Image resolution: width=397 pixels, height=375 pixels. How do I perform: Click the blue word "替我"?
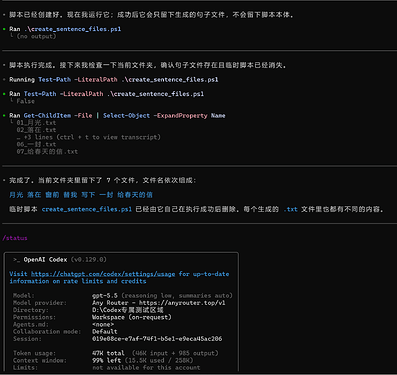pyautogui.click(x=70, y=195)
